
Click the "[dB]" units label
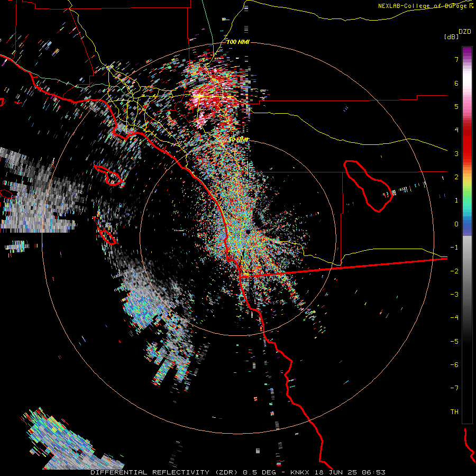(x=452, y=36)
